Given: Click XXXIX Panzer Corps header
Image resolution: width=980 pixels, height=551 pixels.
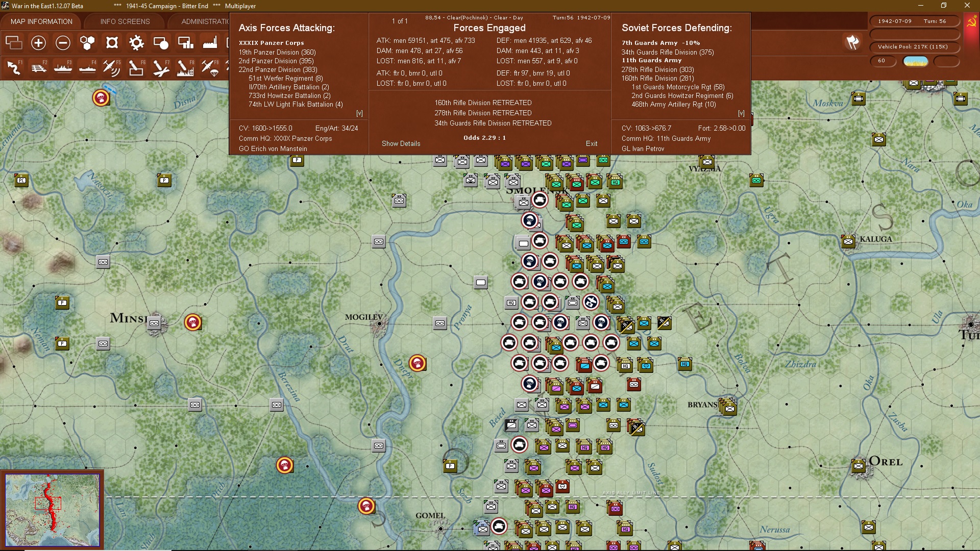Looking at the screenshot, I should 272,43.
